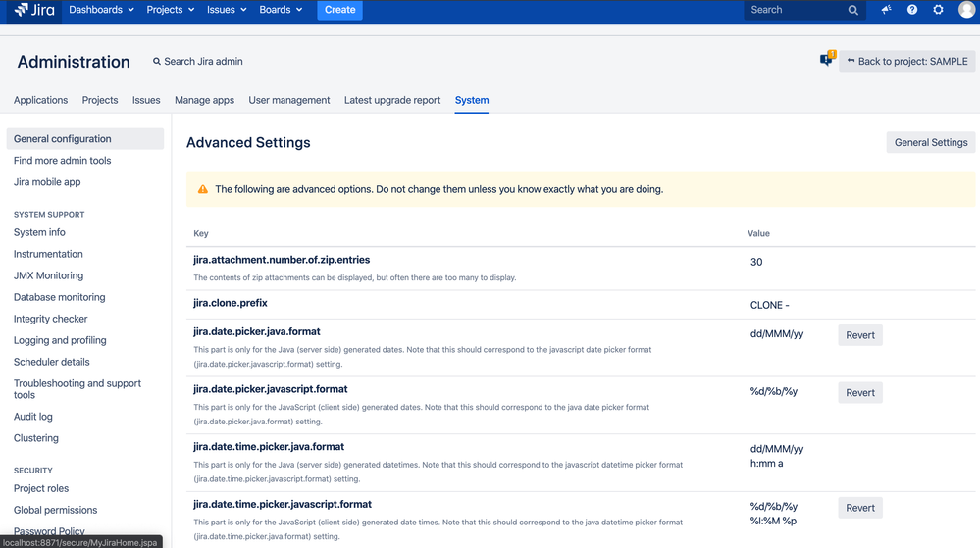Edit the dd/MMM/yy date picker value

click(x=777, y=334)
